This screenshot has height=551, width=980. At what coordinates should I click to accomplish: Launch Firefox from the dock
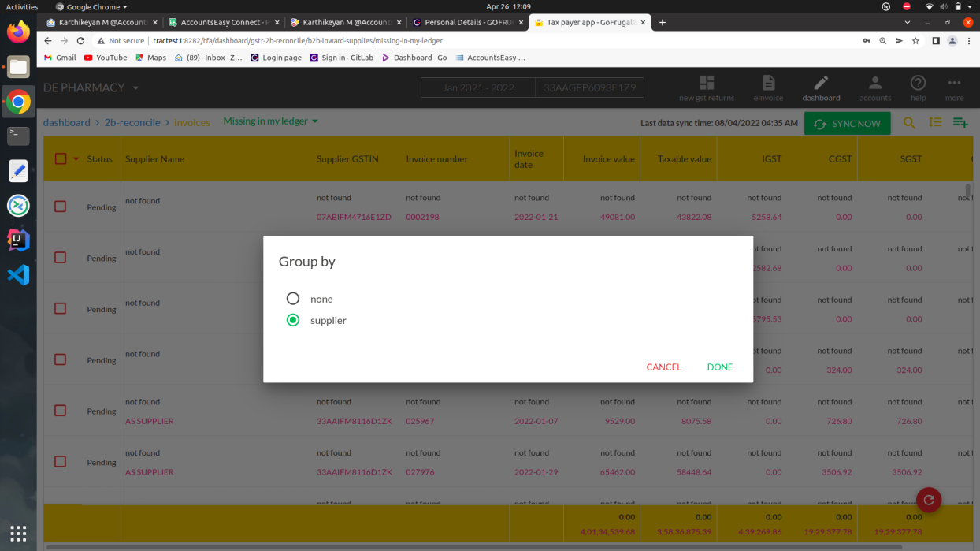coord(18,32)
